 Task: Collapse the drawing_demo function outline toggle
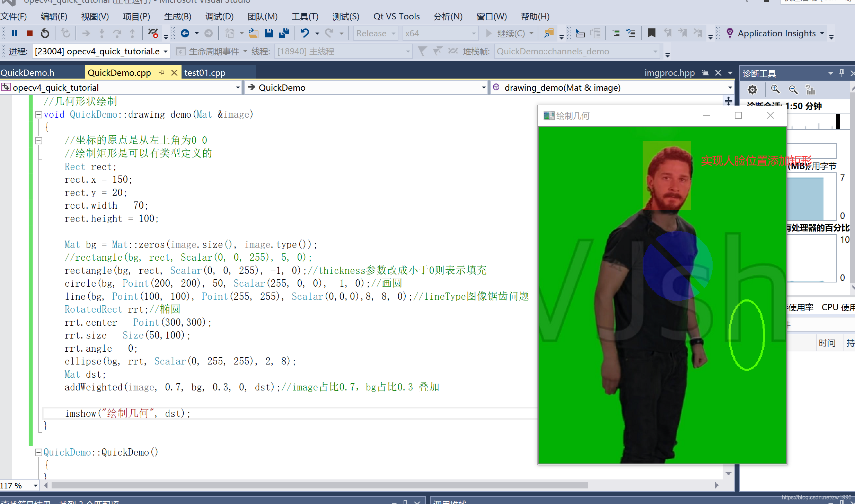[x=39, y=115]
